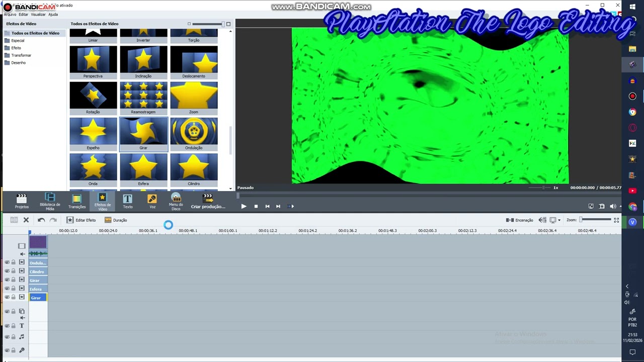The height and width of the screenshot is (362, 644).
Task: Expand the volume dropdown arrow
Action: (x=620, y=206)
